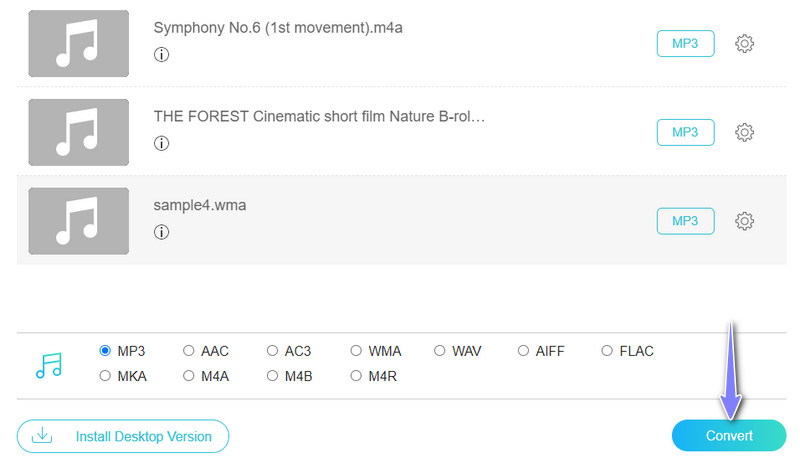Show info for THE FOREST file

(161, 144)
